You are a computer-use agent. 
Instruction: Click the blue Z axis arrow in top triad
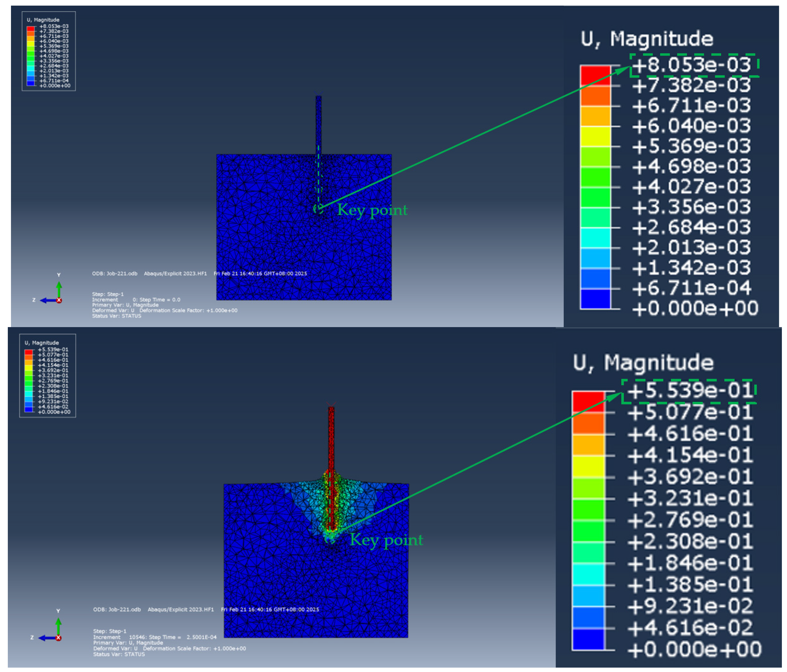48,300
